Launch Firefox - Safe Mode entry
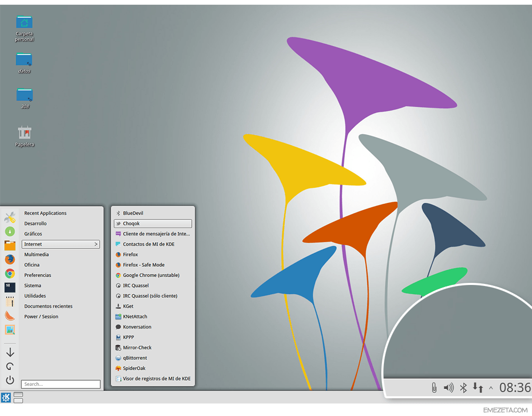 [153, 265]
